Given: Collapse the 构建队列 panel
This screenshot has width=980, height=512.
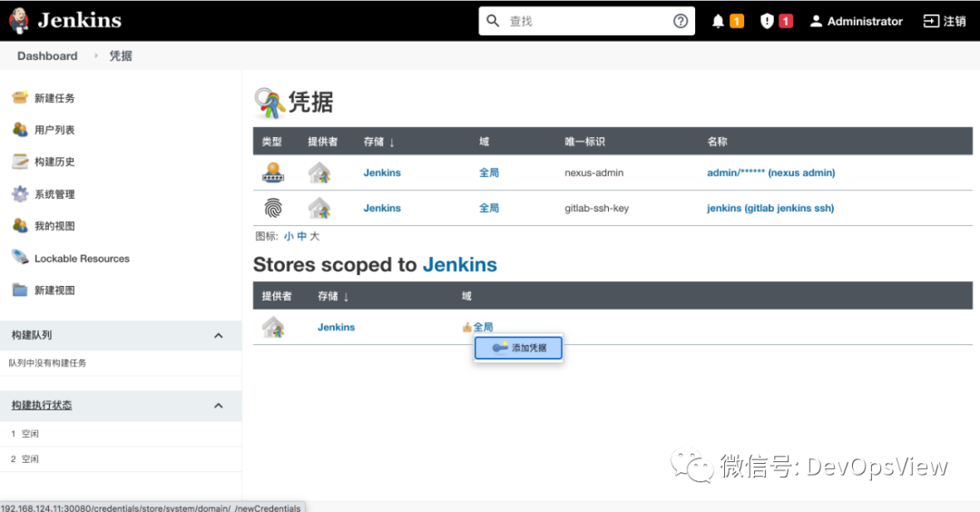Looking at the screenshot, I should 218,336.
